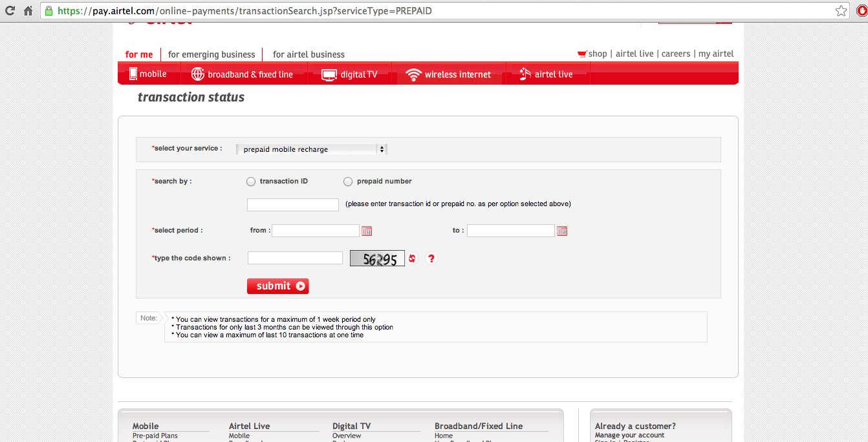
Task: Open the calendar picker for the to date
Action: pyautogui.click(x=562, y=231)
